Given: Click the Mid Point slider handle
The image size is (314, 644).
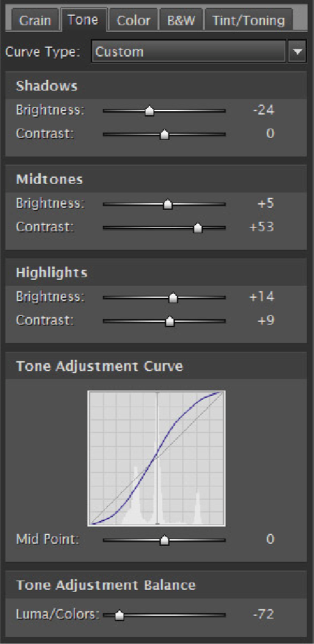Looking at the screenshot, I should click(x=165, y=541).
